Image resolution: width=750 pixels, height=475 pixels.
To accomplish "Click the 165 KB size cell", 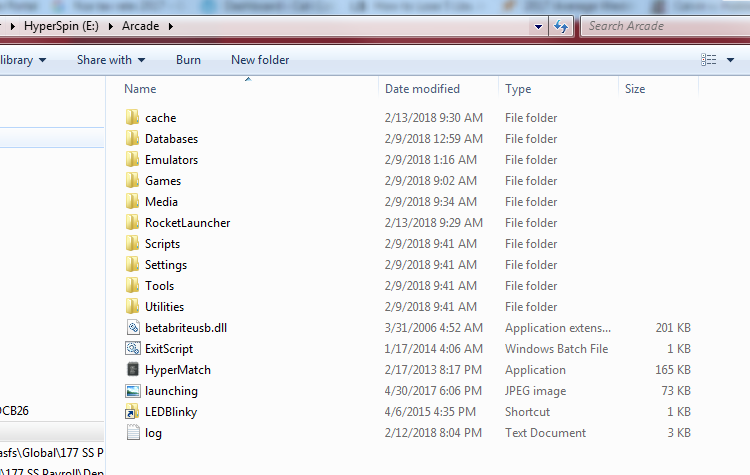I will pos(673,370).
